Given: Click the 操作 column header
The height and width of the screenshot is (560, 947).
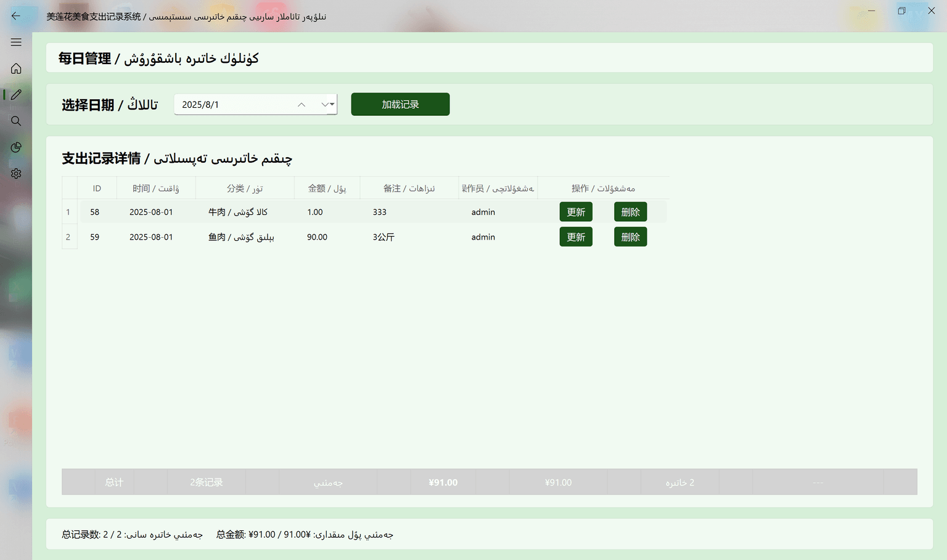Looking at the screenshot, I should click(x=603, y=188).
